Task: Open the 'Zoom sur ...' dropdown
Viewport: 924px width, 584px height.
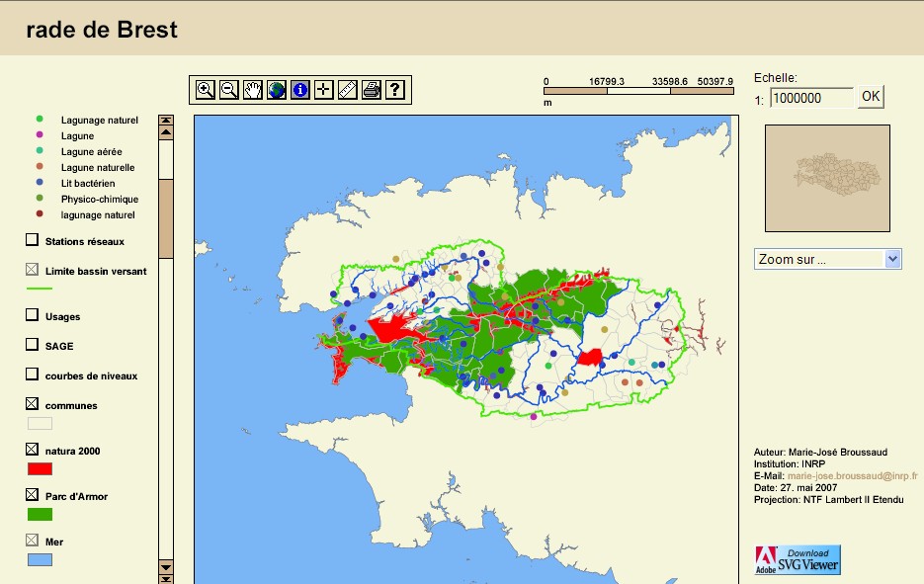Action: [827, 259]
